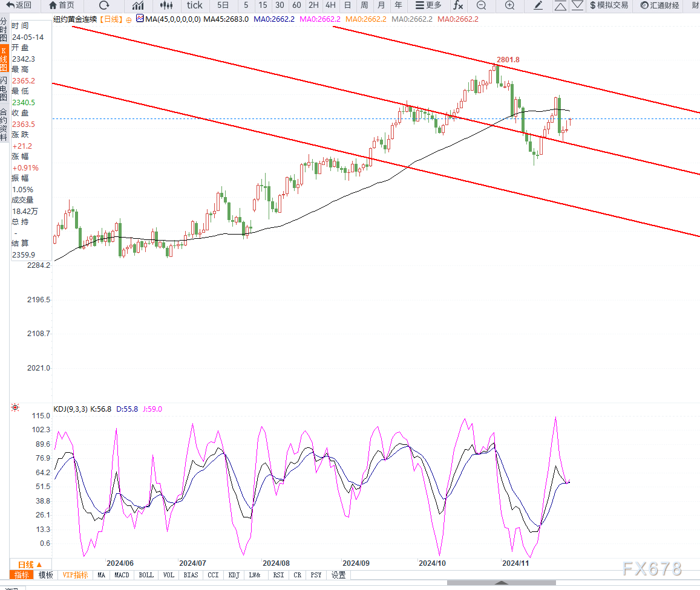Select the BOLL indicator tab

(x=146, y=575)
